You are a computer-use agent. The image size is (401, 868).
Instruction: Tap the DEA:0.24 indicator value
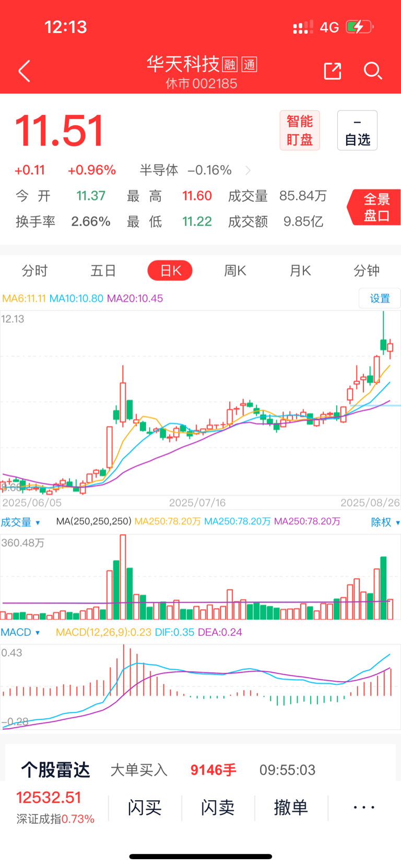[x=220, y=633]
